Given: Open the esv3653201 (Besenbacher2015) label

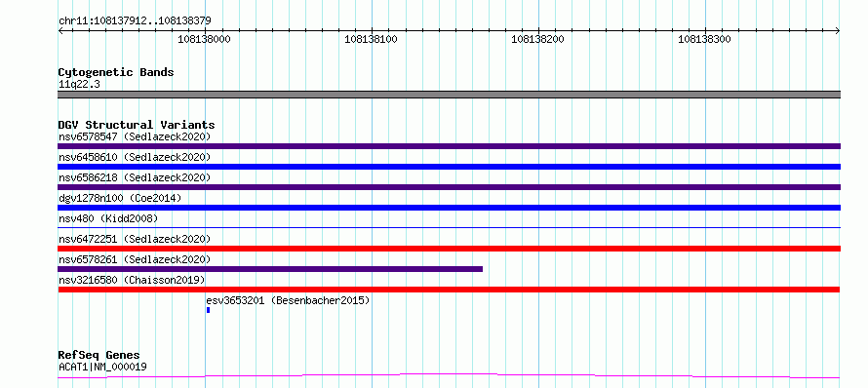Looking at the screenshot, I should (x=288, y=300).
